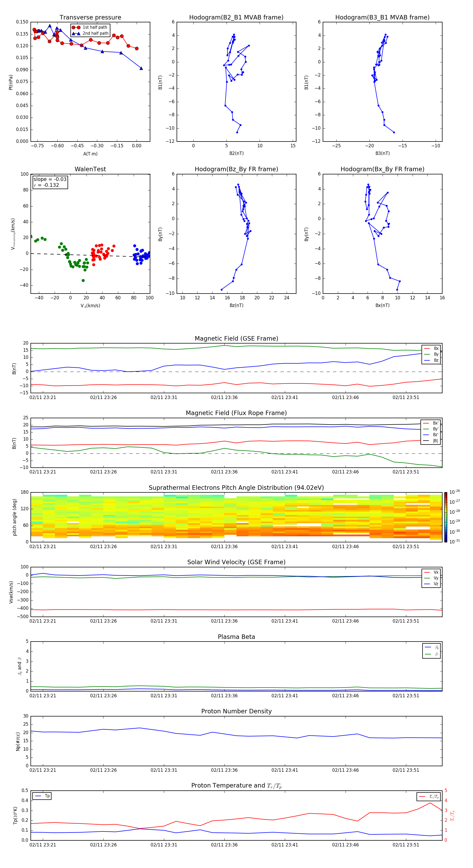
Task: Click the 'Hodogram(Bz_By FR frame)' title
Action: pos(236,169)
